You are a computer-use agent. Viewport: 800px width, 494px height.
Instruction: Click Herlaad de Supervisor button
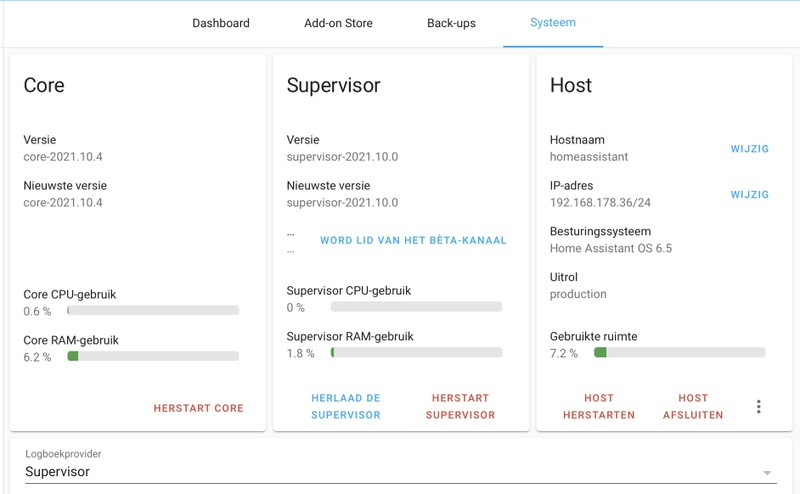pos(346,406)
